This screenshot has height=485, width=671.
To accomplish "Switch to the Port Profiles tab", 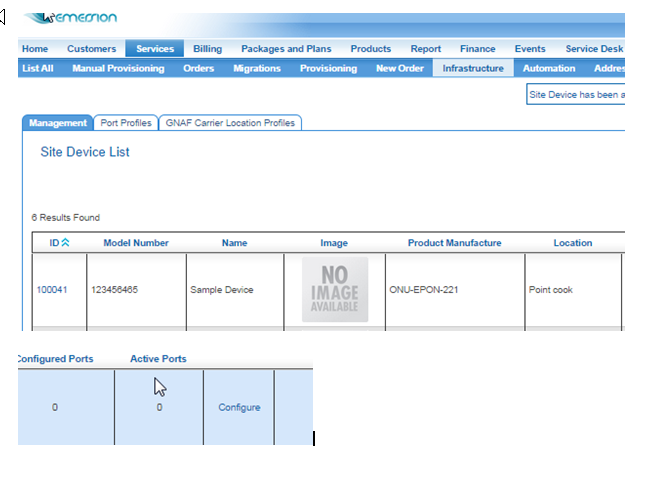I will point(126,123).
